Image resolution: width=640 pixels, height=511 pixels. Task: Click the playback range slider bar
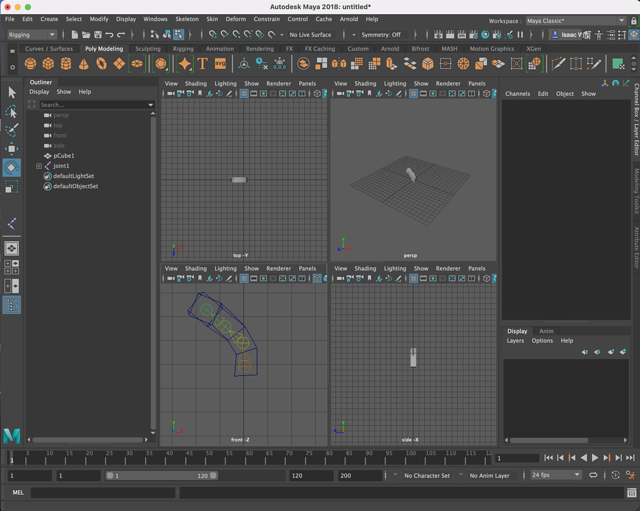(162, 476)
